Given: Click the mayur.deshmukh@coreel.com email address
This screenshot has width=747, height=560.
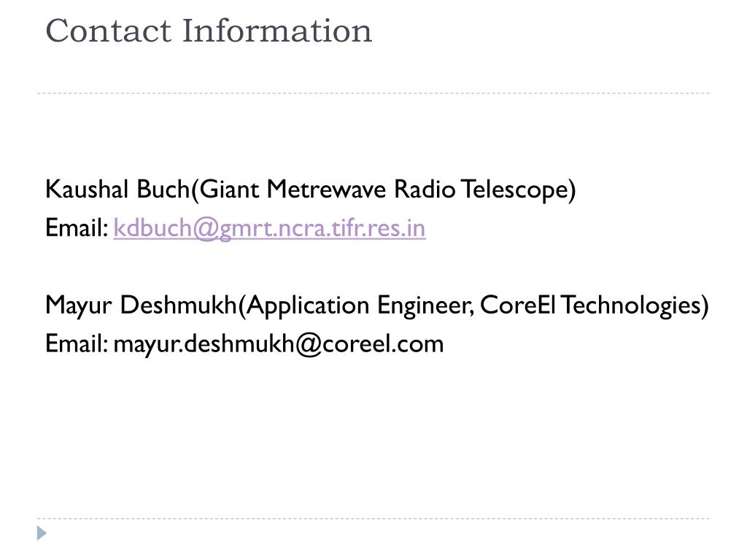Looking at the screenshot, I should (278, 344).
